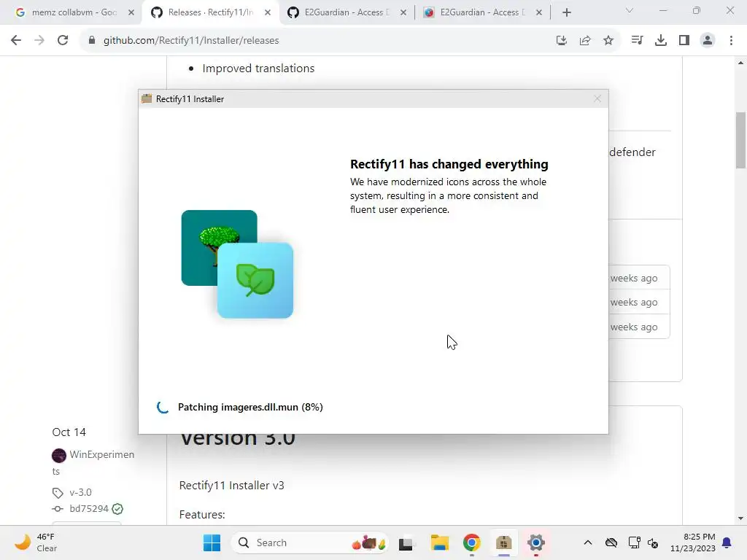Close the second E2Guardian tab
The image size is (747, 560).
pos(539,13)
